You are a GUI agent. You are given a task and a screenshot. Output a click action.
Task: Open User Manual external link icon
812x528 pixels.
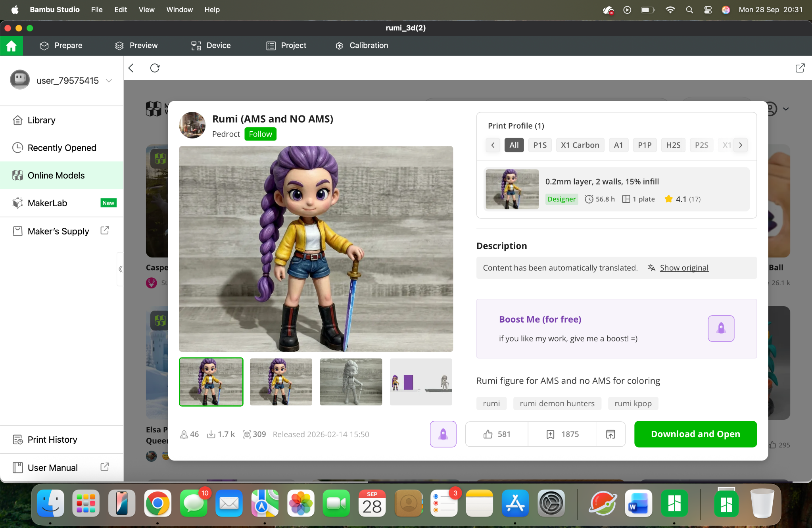pyautogui.click(x=105, y=467)
